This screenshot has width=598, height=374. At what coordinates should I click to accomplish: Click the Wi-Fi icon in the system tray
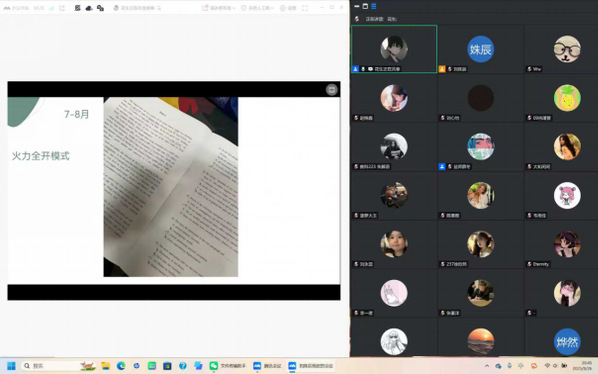click(x=547, y=366)
